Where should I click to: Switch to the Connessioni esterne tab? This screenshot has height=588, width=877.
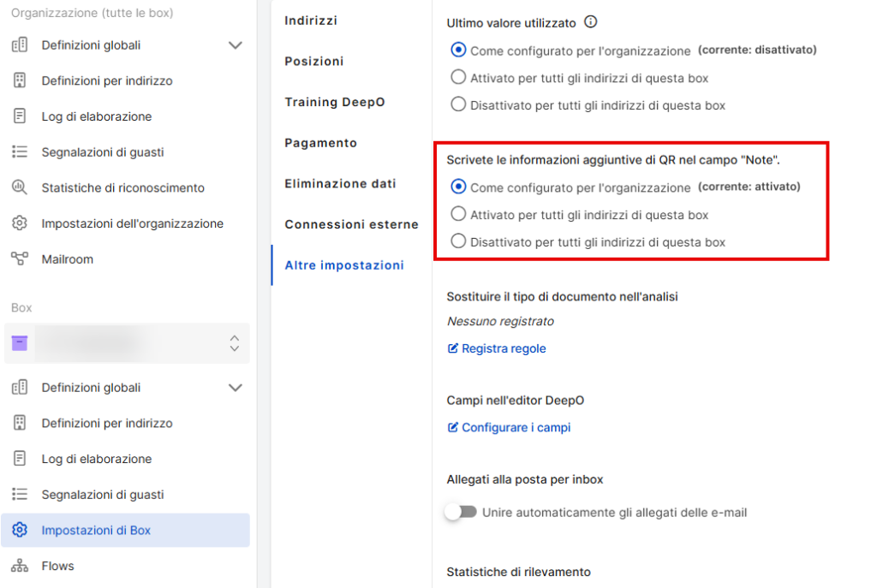(x=351, y=224)
